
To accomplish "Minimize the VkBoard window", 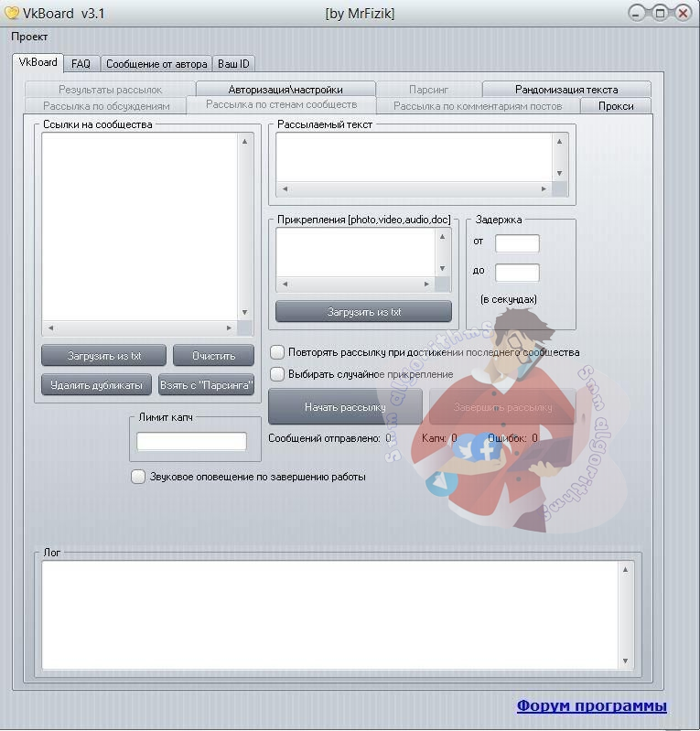I will [636, 13].
